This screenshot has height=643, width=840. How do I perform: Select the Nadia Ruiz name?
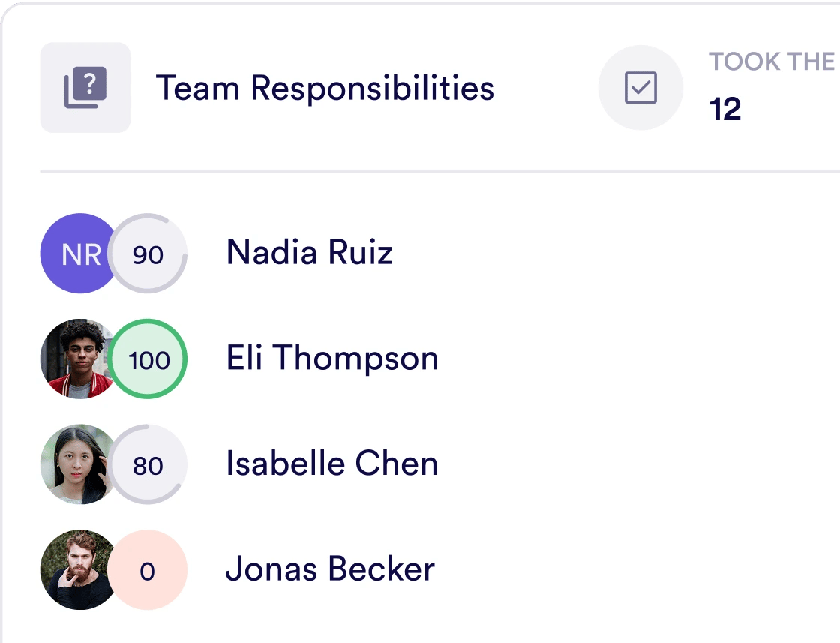click(309, 253)
